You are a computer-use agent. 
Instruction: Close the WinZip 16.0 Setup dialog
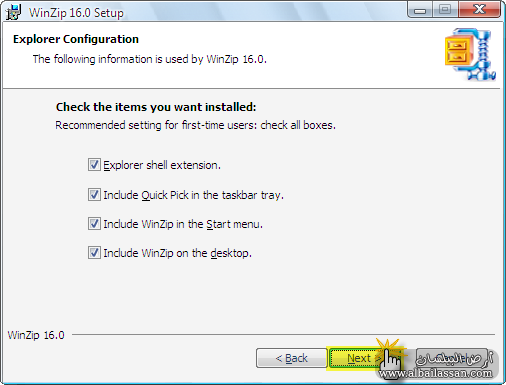(479, 10)
